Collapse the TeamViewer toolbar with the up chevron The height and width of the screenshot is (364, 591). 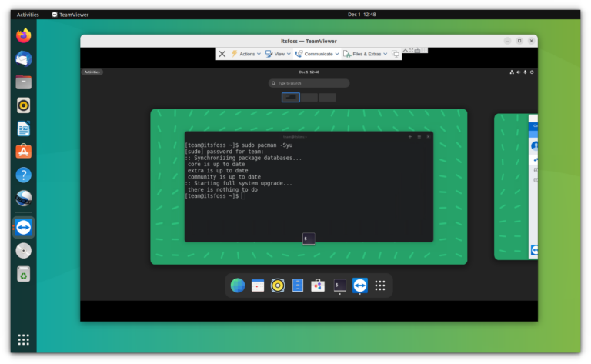coord(406,51)
